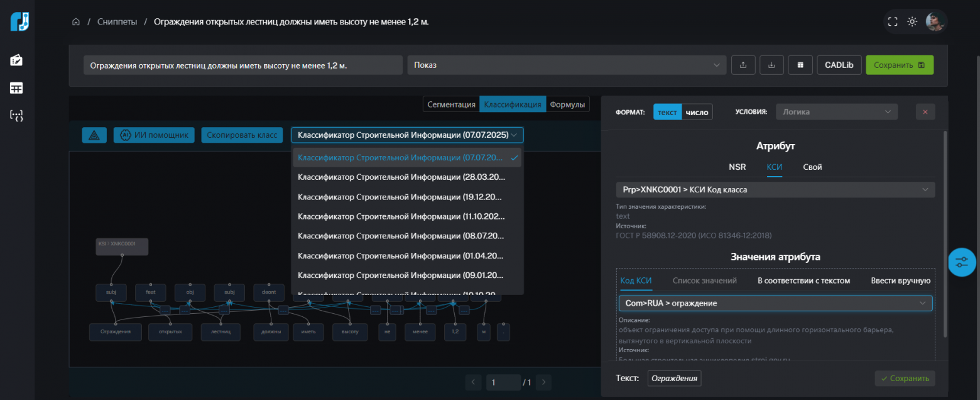Switch theme with the sun icon
Image resolution: width=980 pixels, height=400 pixels.
coord(912,22)
